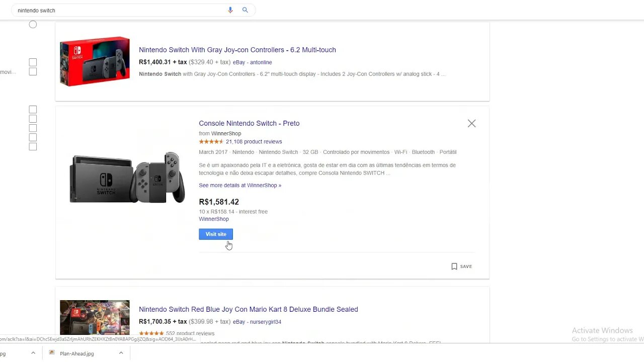Select the 'R$1,700.35 + tax' price

[163, 322]
